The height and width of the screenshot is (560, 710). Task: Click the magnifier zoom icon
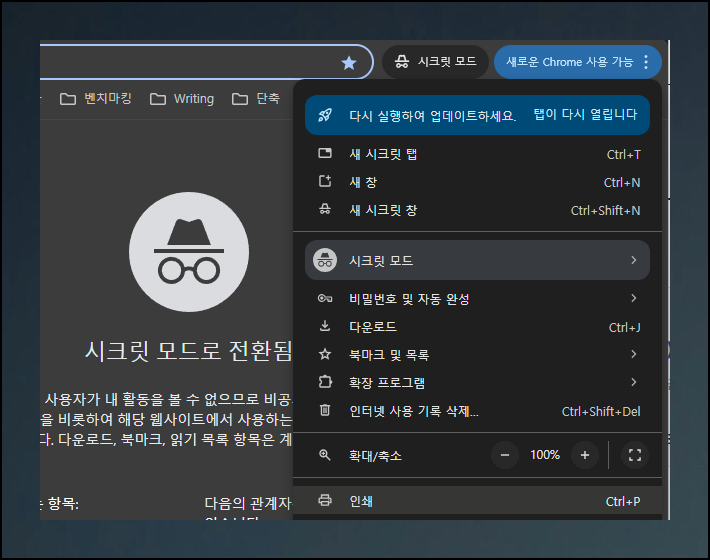tap(325, 455)
